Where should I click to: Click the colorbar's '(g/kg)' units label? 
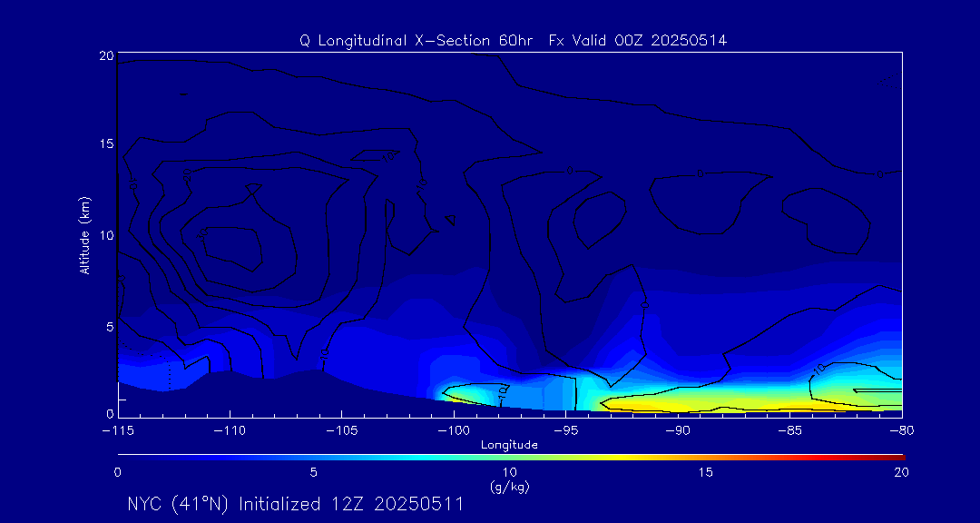tap(509, 487)
